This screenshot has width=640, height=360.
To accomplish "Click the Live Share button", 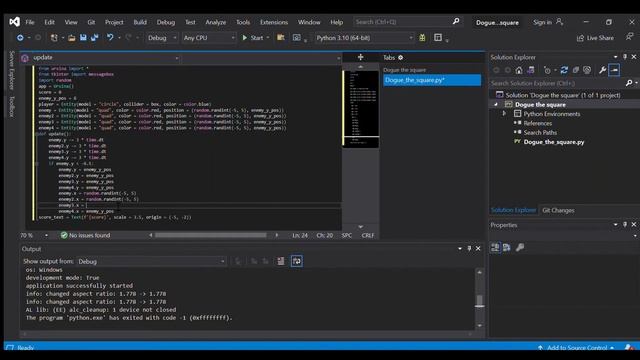I will click(595, 38).
